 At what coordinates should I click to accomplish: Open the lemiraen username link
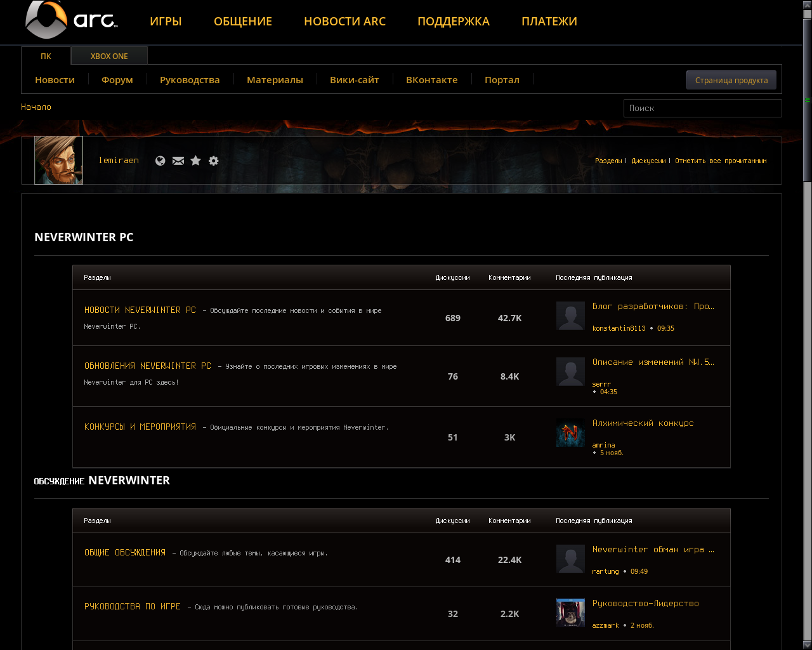pos(119,161)
